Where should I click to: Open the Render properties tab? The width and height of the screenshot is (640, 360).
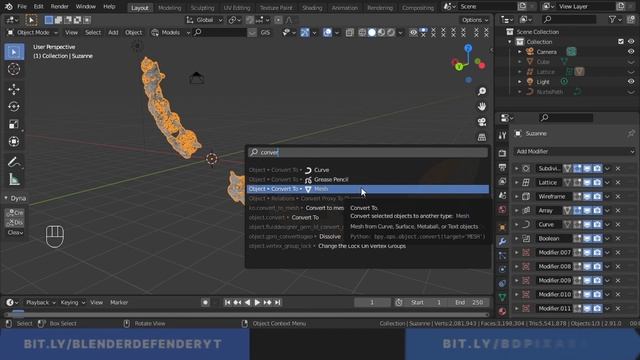click(502, 153)
